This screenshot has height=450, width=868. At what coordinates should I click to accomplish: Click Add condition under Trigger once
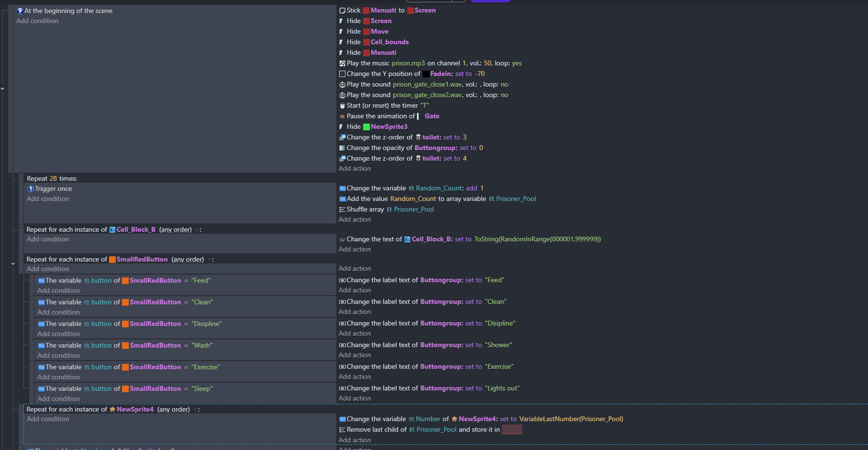[48, 199]
